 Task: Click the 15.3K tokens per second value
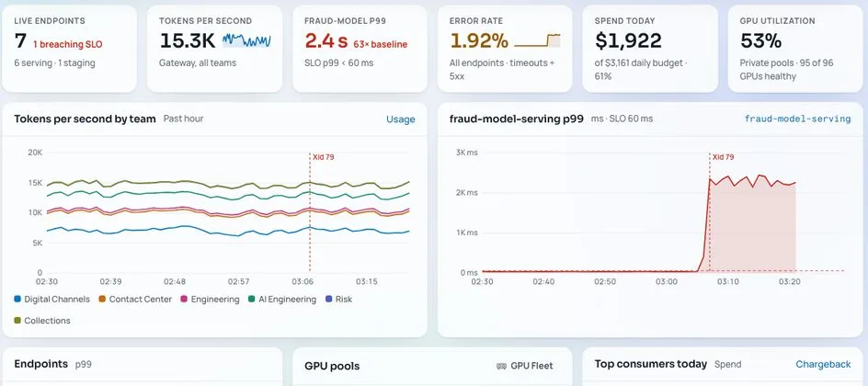click(187, 40)
